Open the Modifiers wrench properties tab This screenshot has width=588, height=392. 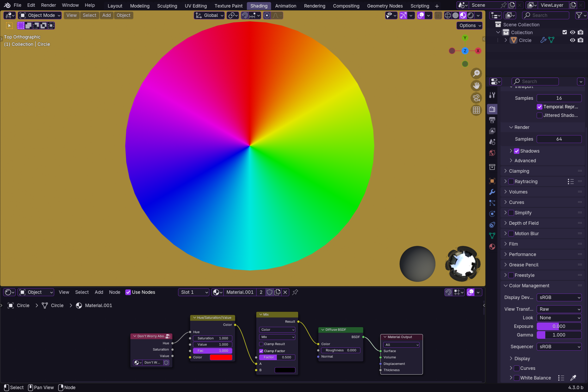492,192
